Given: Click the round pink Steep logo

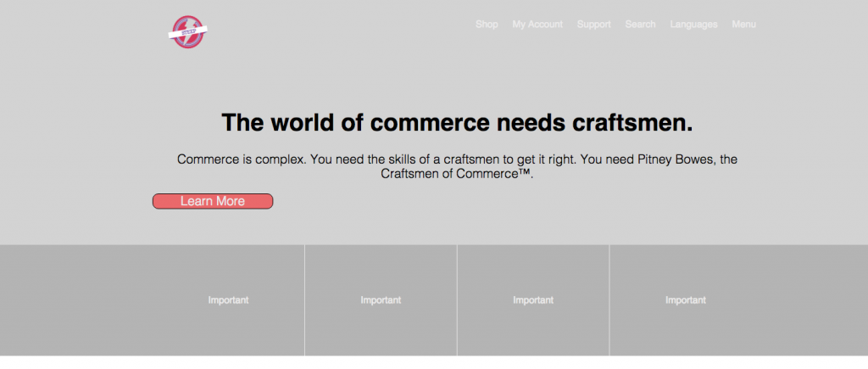Looking at the screenshot, I should point(188,31).
